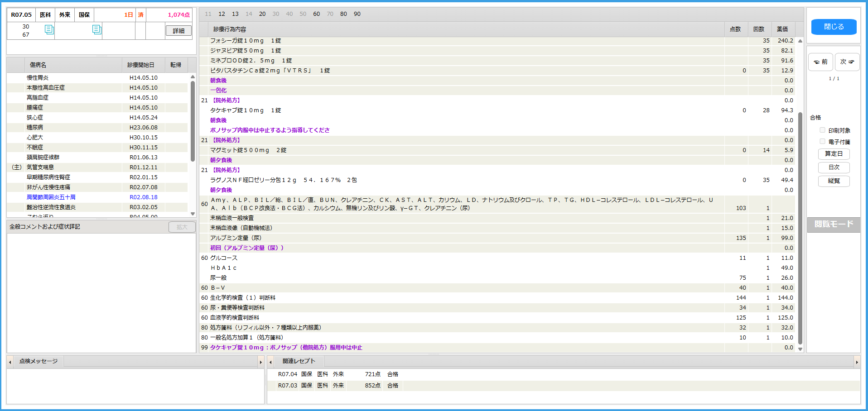This screenshot has width=868, height=411.
Task: Click right arrow of 点検メッセージ tab strip
Action: click(260, 362)
